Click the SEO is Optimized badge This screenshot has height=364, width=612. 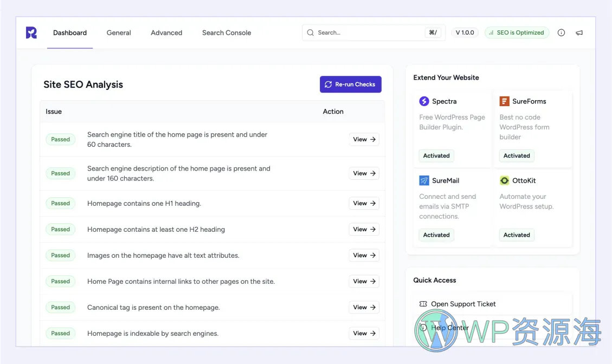click(x=517, y=32)
